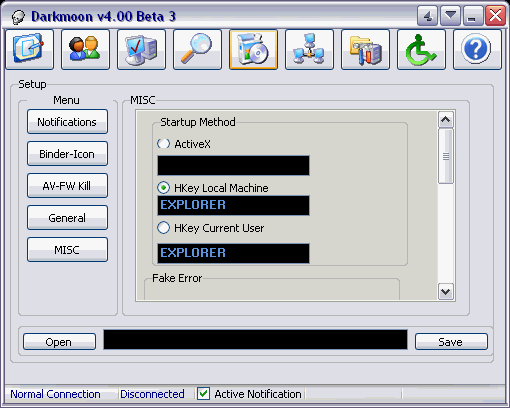Switch to the AV-FW Kill menu section
The width and height of the screenshot is (510, 408).
(67, 186)
